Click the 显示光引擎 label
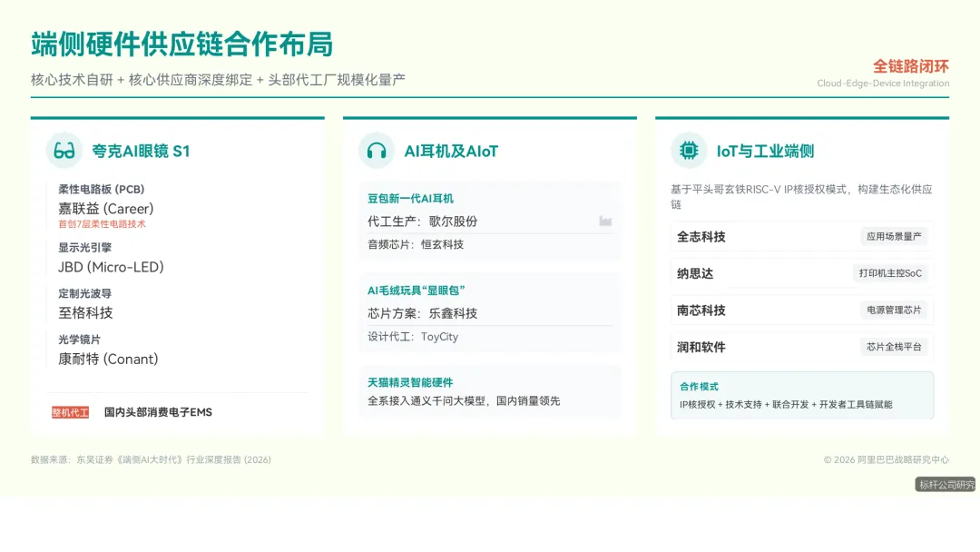This screenshot has width=980, height=552. 84,248
